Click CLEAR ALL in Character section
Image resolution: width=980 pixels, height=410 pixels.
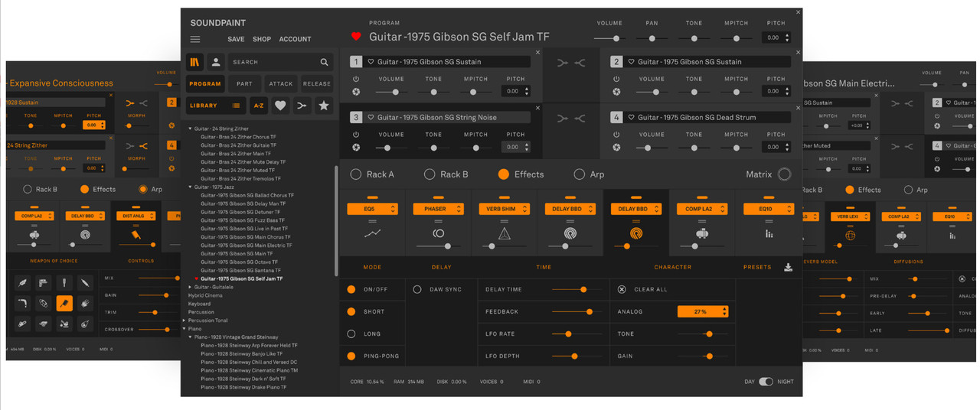(650, 289)
